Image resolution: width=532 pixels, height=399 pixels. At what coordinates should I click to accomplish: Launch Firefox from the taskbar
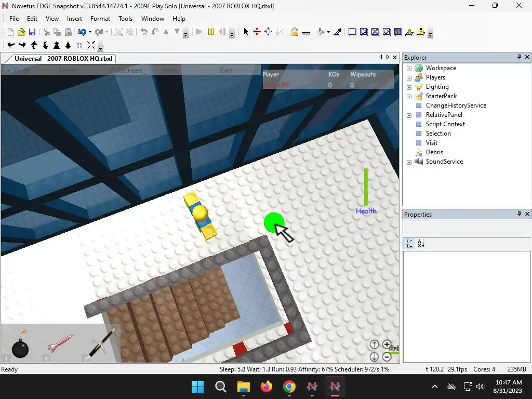coord(267,387)
